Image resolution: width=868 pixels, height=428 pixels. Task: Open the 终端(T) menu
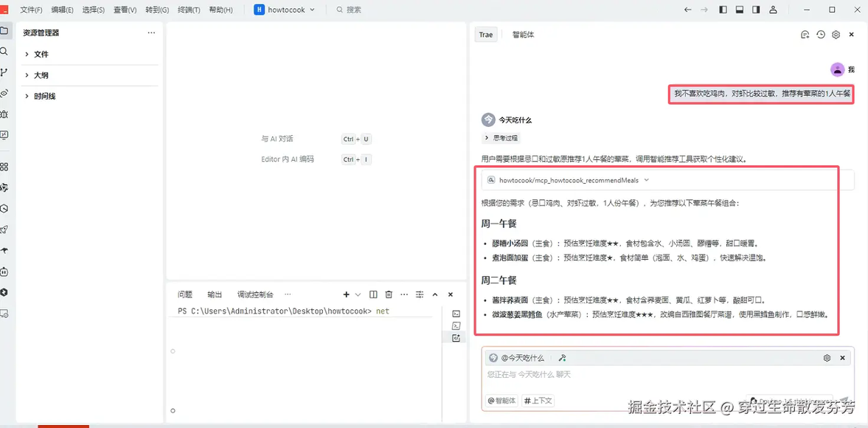pos(189,10)
